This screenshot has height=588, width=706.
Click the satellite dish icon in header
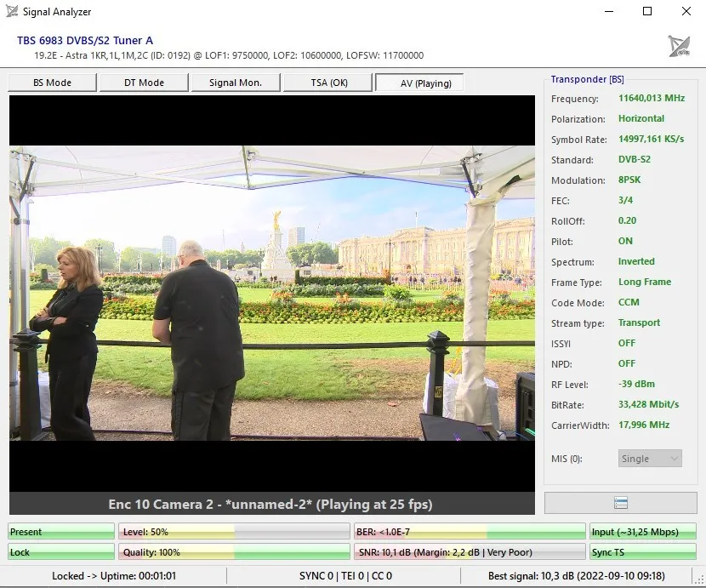pyautogui.click(x=679, y=46)
